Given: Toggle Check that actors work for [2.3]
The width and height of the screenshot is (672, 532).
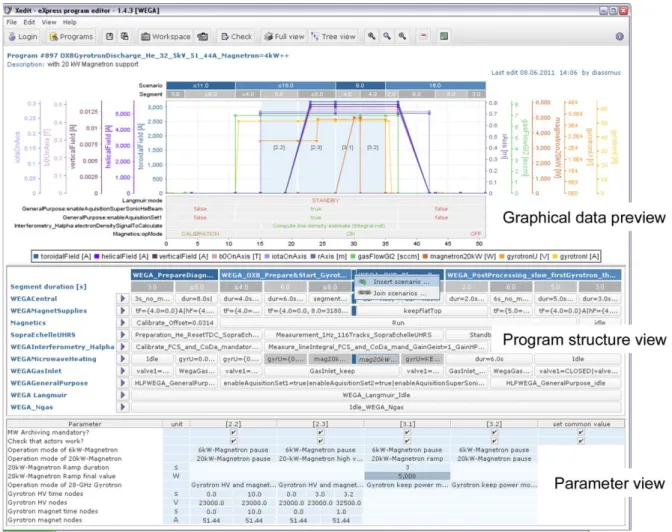Looking at the screenshot, I should (x=320, y=441).
